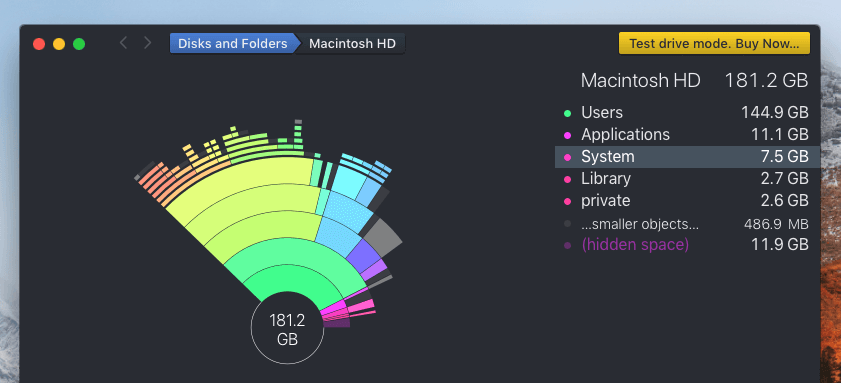This screenshot has width=841, height=383.
Task: Click the dark purple hidden space chart segment
Action: (338, 323)
